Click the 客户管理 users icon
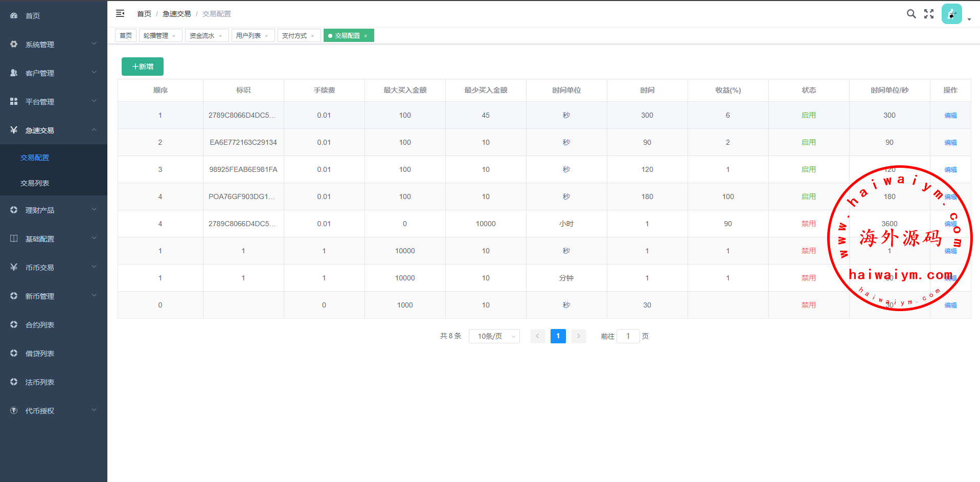Image resolution: width=980 pixels, height=482 pixels. click(14, 73)
